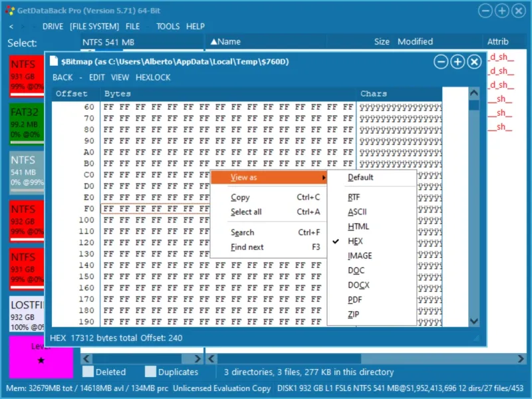Viewport: 532px width, 399px height.
Task: Click the sort triangle beside Name column
Action: click(x=213, y=42)
